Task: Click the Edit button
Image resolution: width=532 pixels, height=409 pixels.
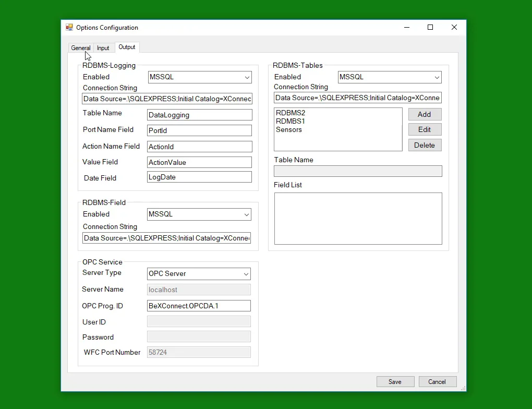Action: 425,129
